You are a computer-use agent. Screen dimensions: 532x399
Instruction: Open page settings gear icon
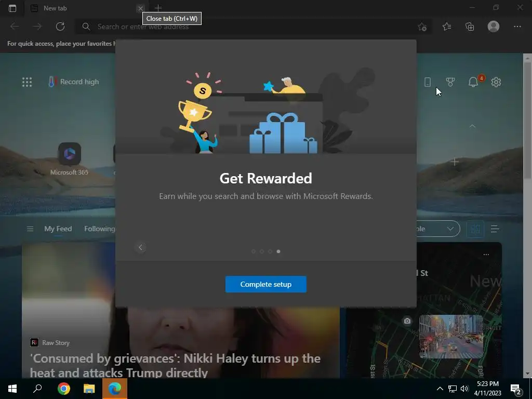pyautogui.click(x=496, y=82)
